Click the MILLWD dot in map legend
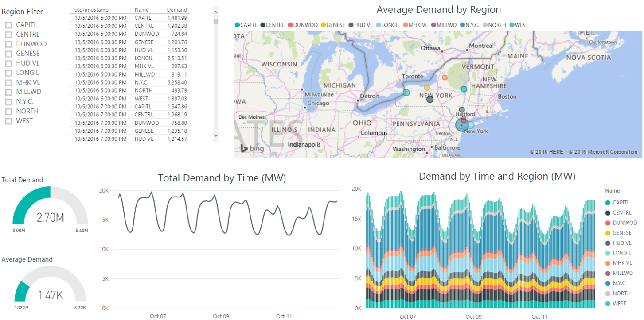Viewport: 644px width, 320px height. click(433, 25)
